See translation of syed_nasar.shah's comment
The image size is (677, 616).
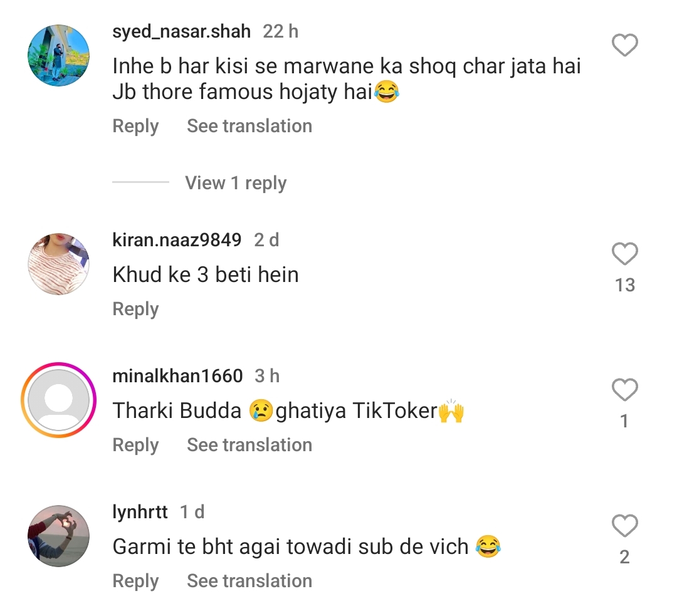pos(249,126)
